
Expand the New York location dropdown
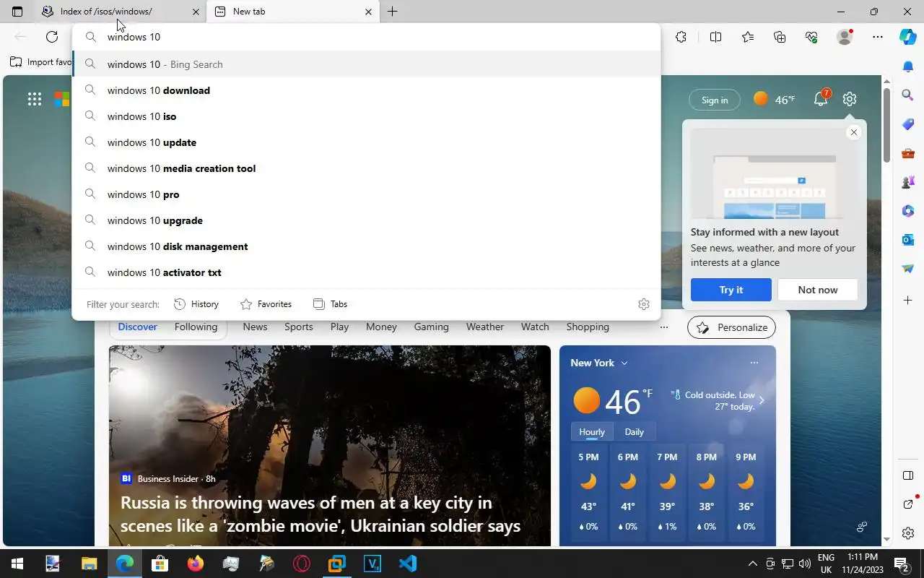tap(599, 363)
